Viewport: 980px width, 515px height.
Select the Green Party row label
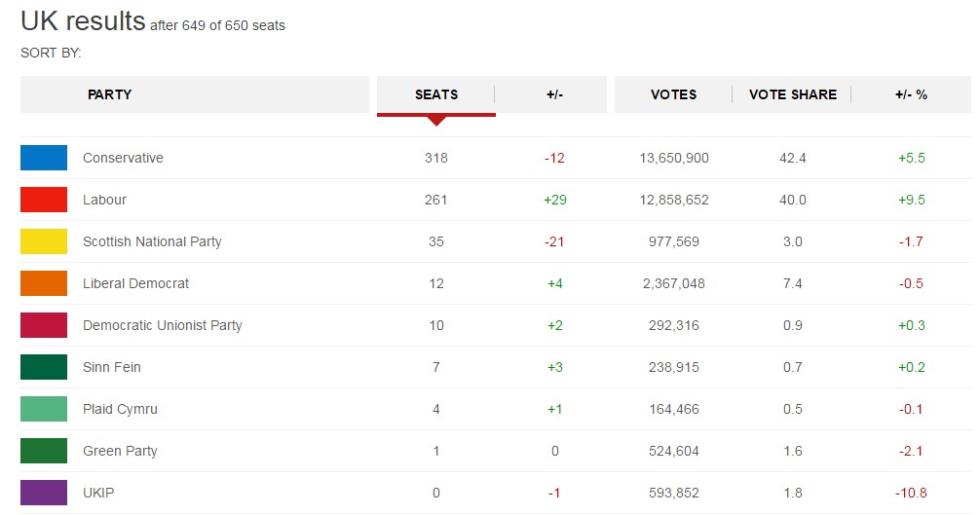click(x=120, y=452)
